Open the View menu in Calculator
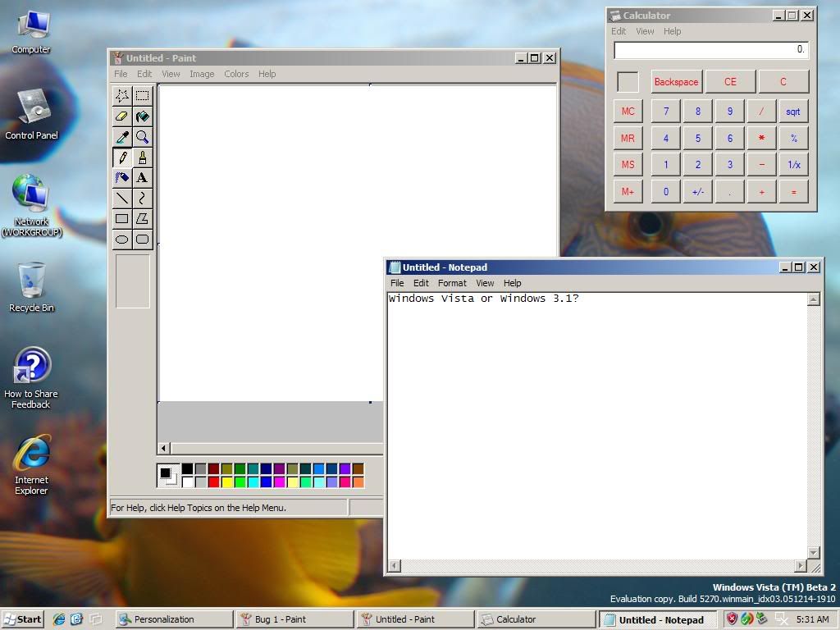Viewport: 840px width, 630px height. pos(645,31)
